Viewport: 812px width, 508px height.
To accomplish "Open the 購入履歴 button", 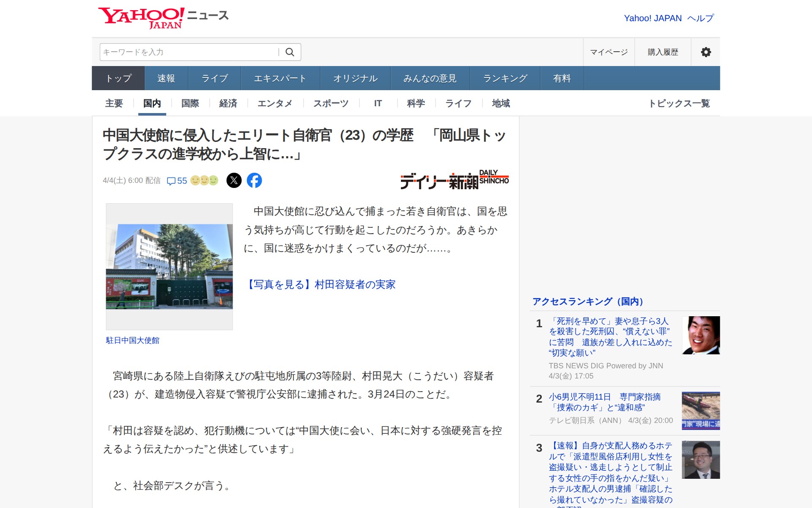I will click(663, 52).
